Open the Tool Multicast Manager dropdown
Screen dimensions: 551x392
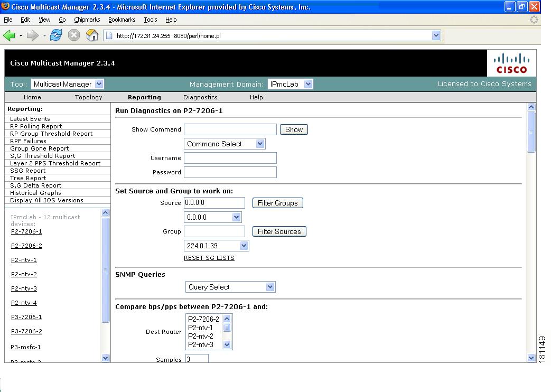68,84
